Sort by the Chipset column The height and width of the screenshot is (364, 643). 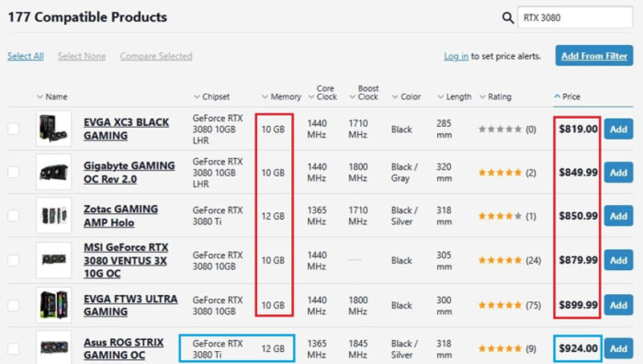(x=211, y=96)
